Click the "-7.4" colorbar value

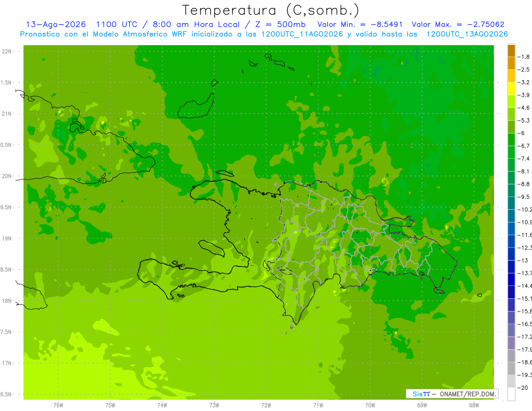click(x=524, y=159)
